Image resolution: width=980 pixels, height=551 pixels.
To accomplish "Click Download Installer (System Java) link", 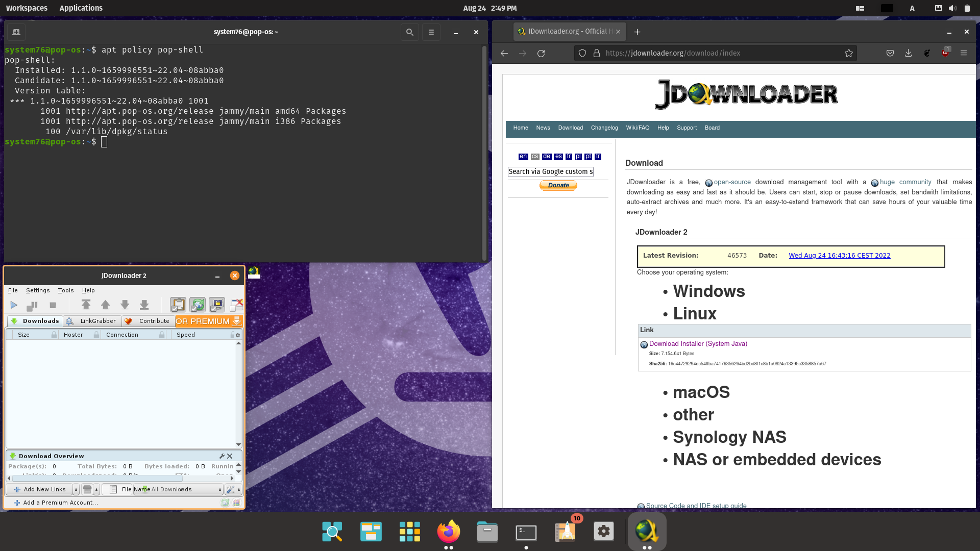I will point(698,344).
